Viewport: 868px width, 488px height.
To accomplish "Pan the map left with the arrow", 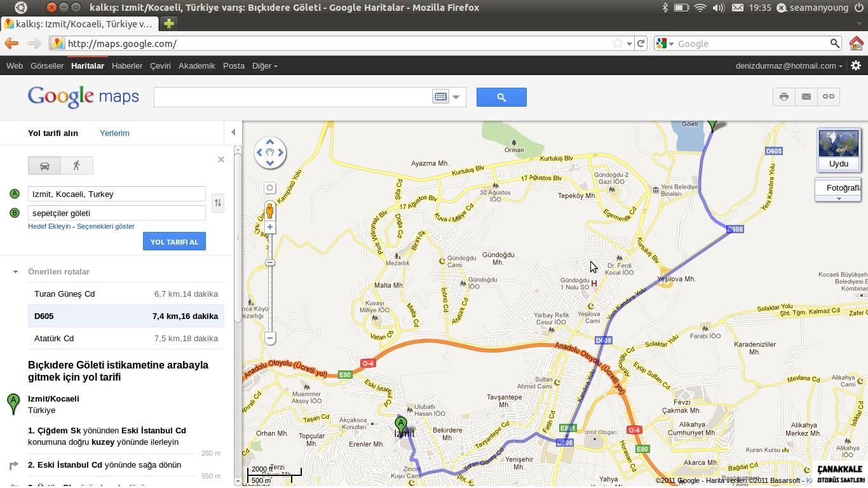I will [259, 152].
